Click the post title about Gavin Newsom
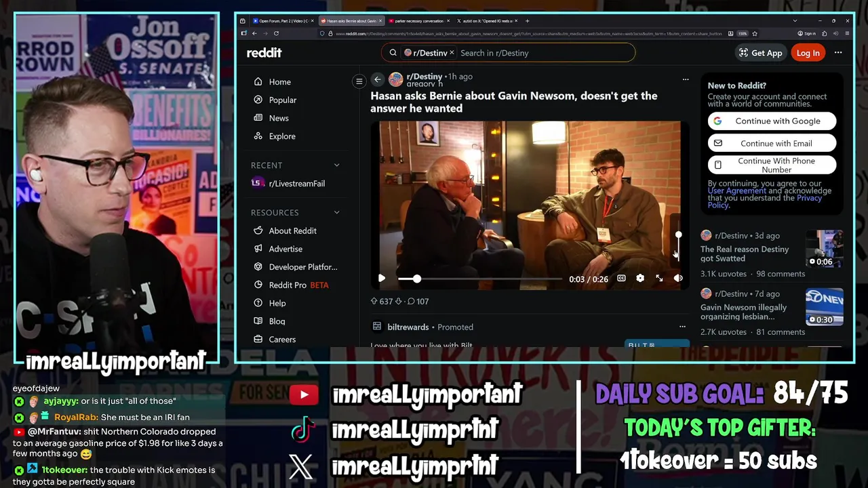 coord(513,102)
